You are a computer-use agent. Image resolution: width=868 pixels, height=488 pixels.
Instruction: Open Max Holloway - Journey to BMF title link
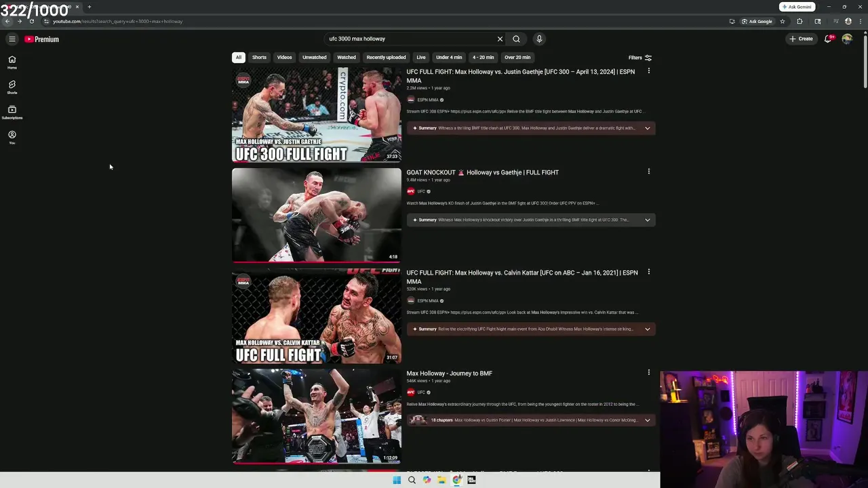(450, 373)
